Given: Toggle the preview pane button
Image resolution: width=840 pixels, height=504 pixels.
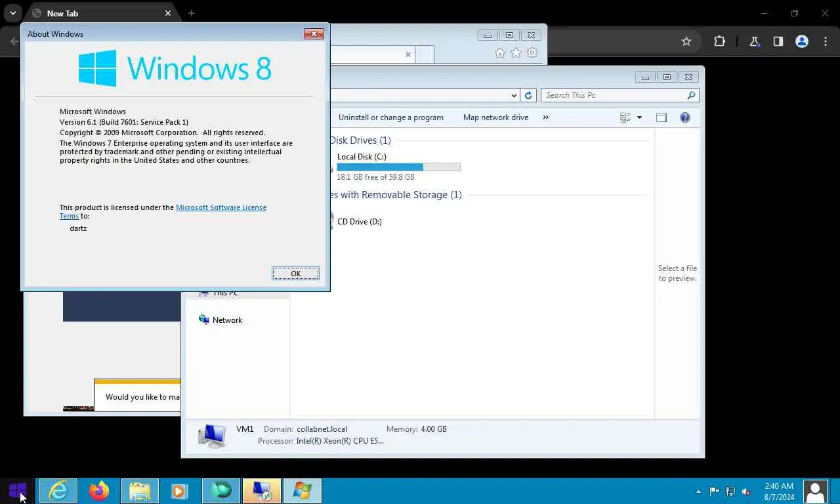Looking at the screenshot, I should pyautogui.click(x=661, y=117).
